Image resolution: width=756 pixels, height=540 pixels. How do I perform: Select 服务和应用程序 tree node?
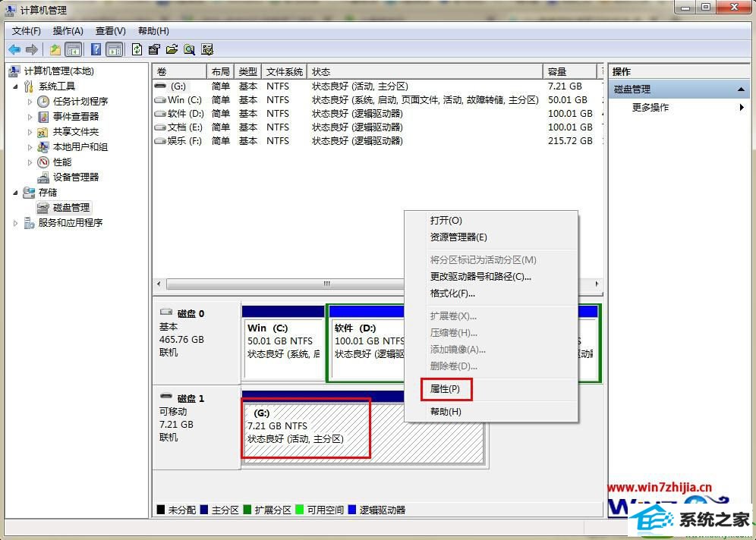click(71, 222)
